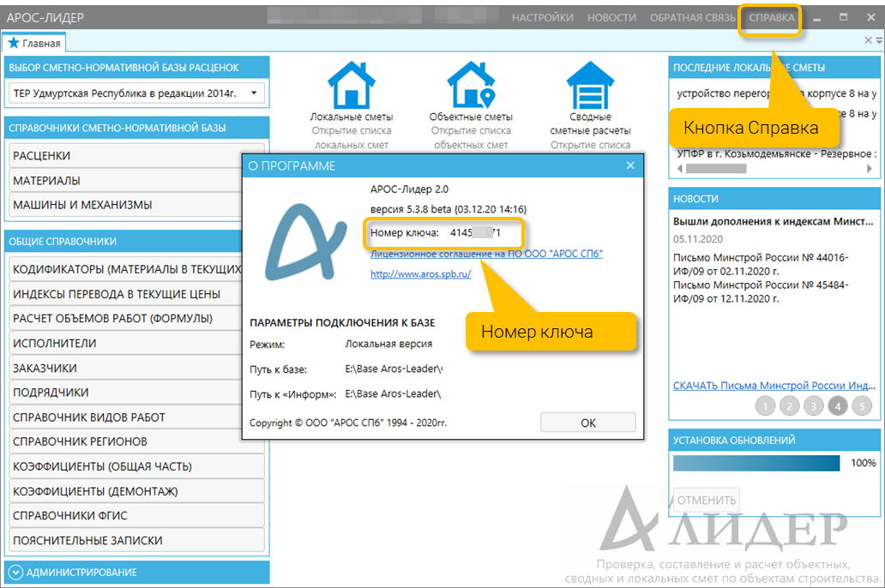The width and height of the screenshot is (885, 588).
Task: Go to news page 3
Action: pos(813,405)
